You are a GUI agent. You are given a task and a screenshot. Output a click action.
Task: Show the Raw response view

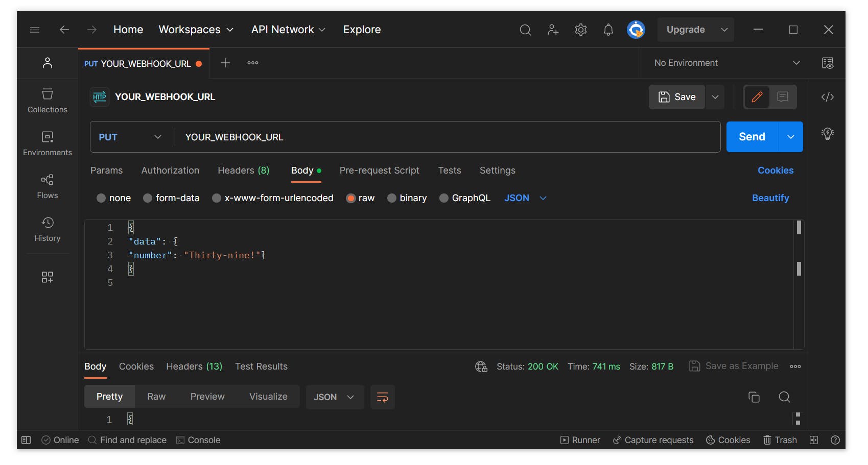tap(156, 397)
